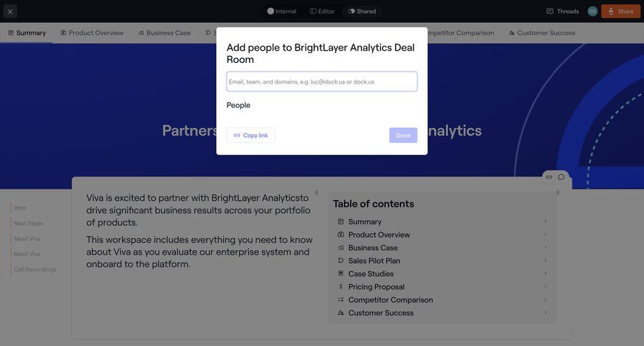Click chevron on Pricing Proposal contents row

(x=545, y=287)
